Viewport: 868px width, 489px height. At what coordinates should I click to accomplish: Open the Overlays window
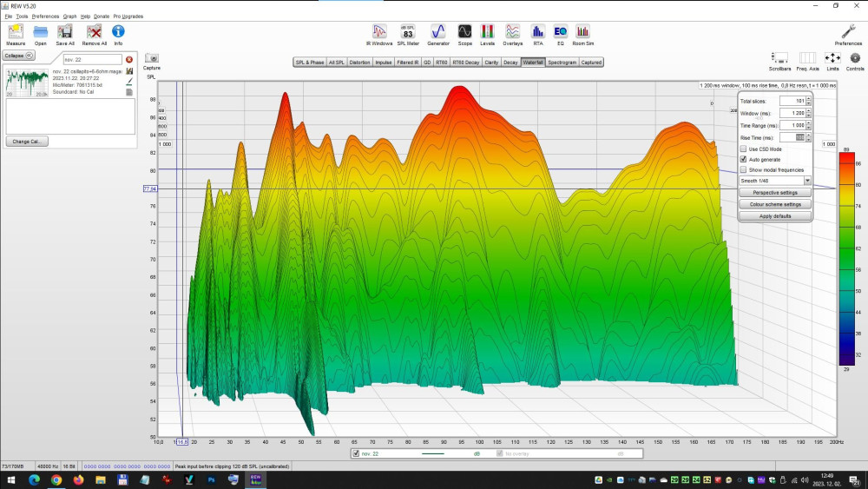tap(513, 33)
